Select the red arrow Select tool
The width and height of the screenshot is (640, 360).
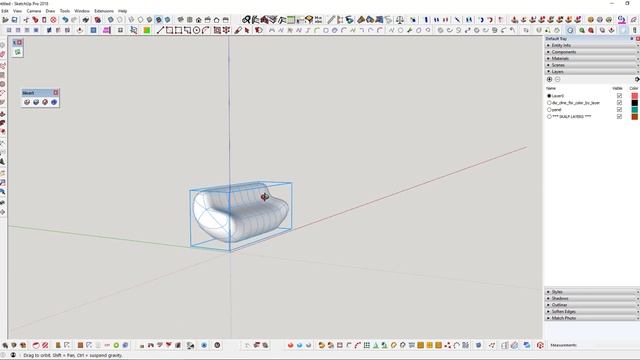[x=247, y=30]
